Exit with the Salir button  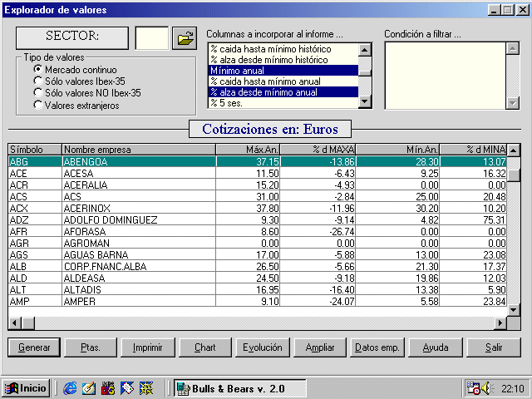pyautogui.click(x=494, y=347)
